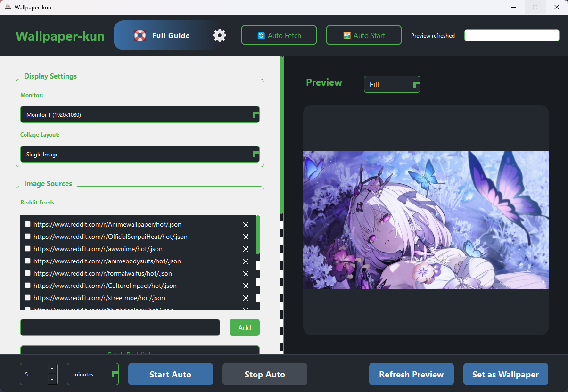Screen dimensions: 568x392
Task: Remove the Animewallpaper feed with its X
Action: pyautogui.click(x=246, y=225)
